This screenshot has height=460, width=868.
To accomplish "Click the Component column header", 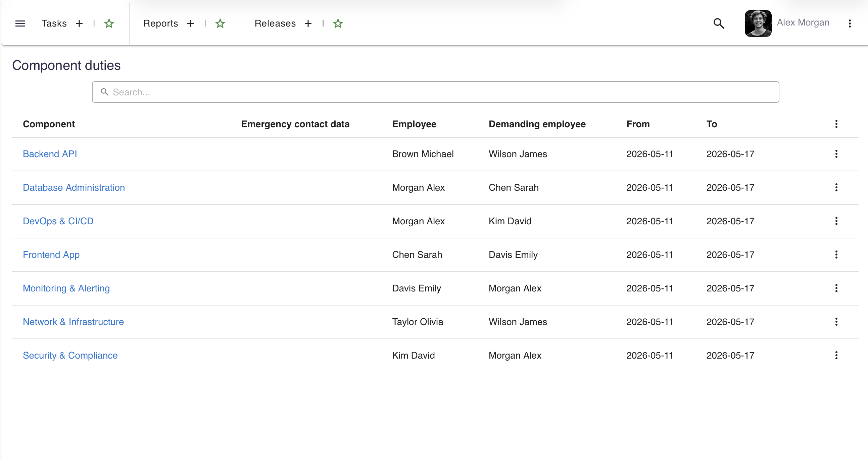I will click(49, 124).
